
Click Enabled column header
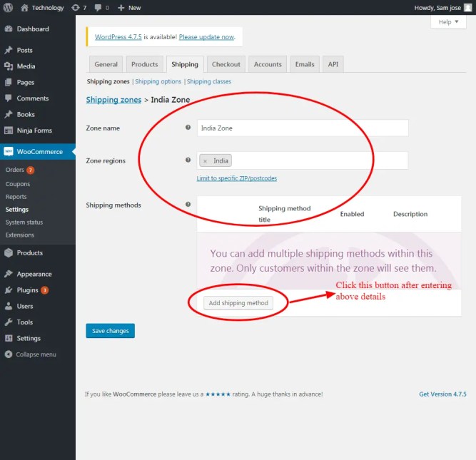click(352, 214)
